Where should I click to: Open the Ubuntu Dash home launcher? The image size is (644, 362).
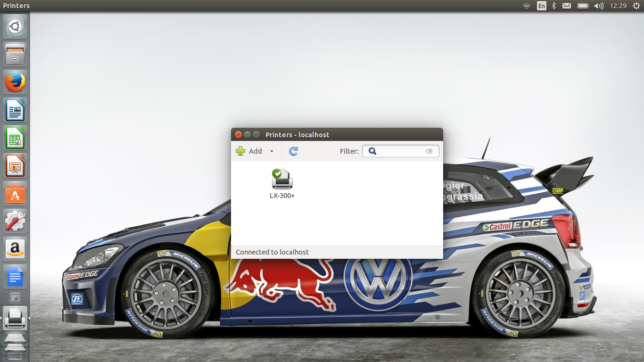click(x=15, y=26)
